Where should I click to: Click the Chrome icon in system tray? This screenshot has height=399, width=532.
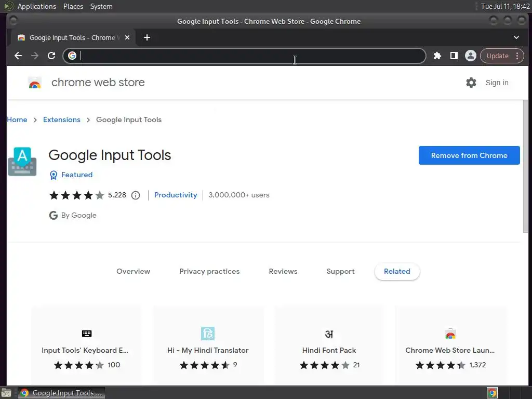tap(492, 393)
